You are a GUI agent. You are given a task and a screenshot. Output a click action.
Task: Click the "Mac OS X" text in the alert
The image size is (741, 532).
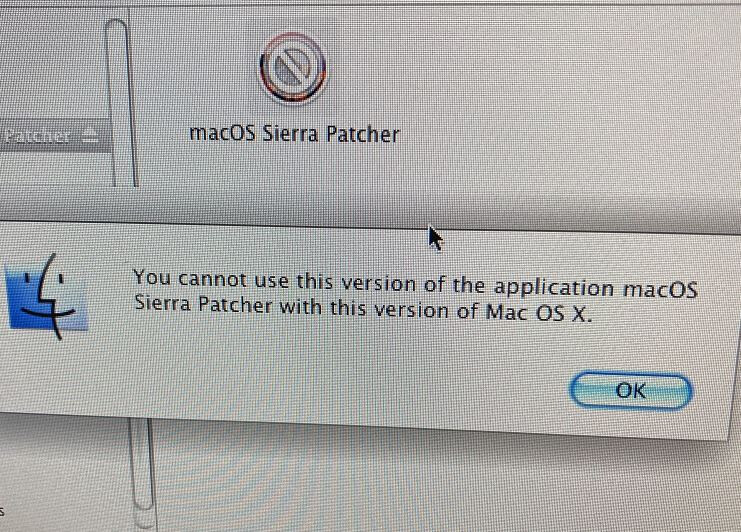pos(538,313)
